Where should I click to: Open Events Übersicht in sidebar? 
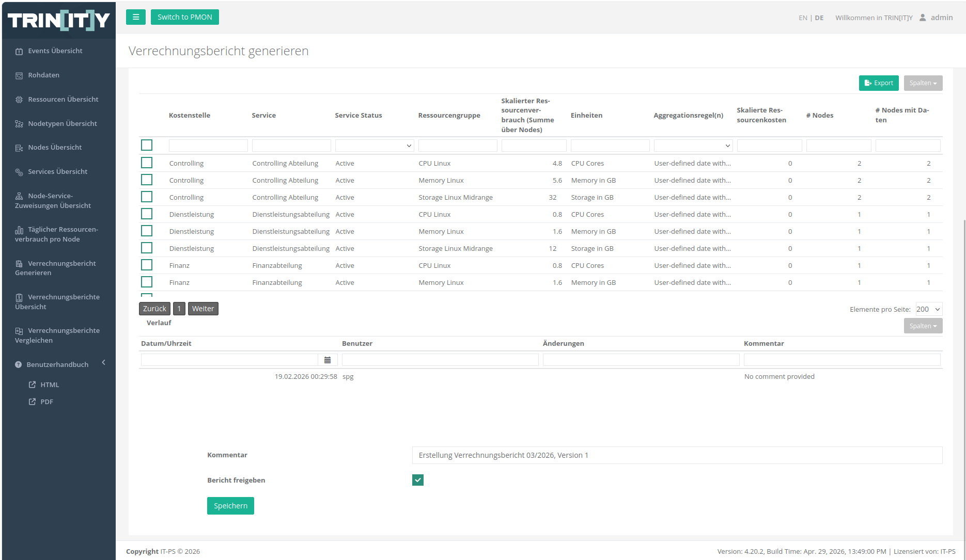(x=55, y=51)
